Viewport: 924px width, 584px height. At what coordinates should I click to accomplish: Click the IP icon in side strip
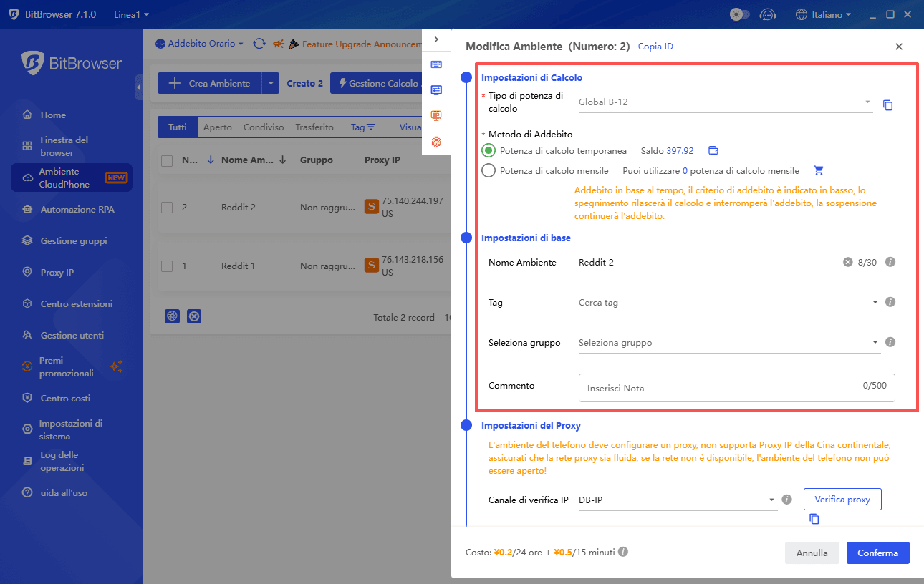click(436, 116)
